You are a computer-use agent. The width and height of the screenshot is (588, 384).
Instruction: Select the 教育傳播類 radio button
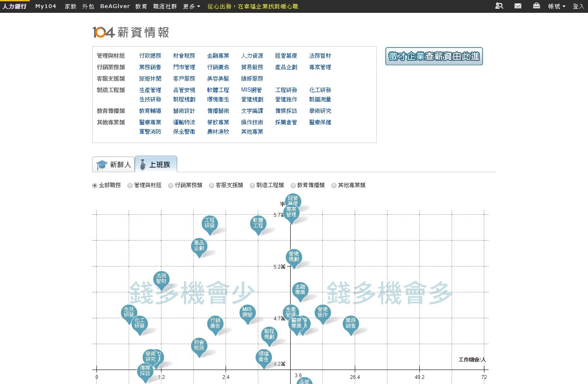pyautogui.click(x=293, y=185)
